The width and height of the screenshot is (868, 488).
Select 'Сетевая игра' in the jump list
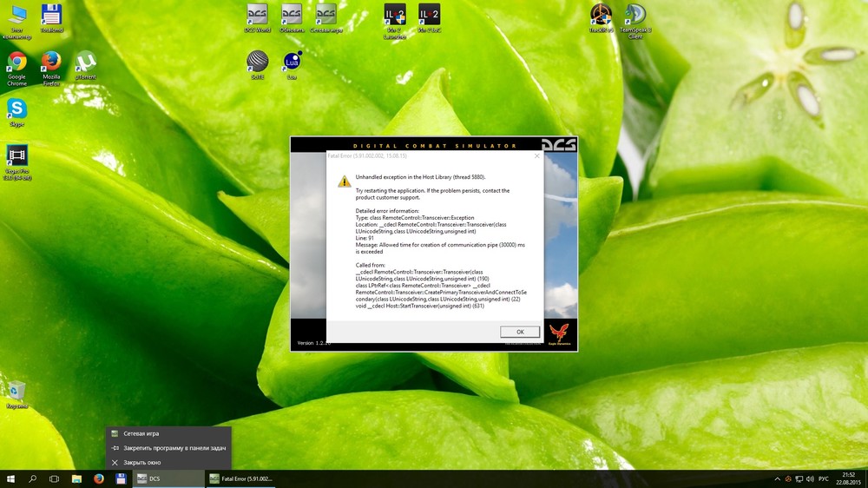[x=141, y=433]
